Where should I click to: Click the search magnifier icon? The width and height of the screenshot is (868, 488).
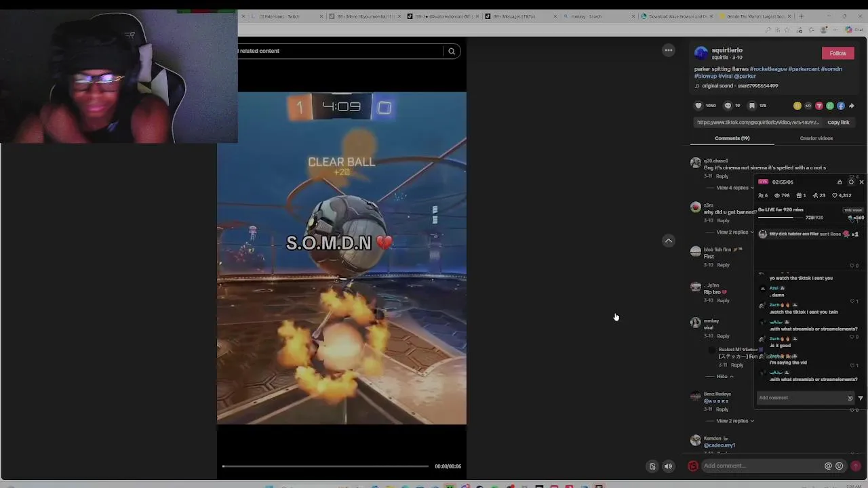coord(452,51)
